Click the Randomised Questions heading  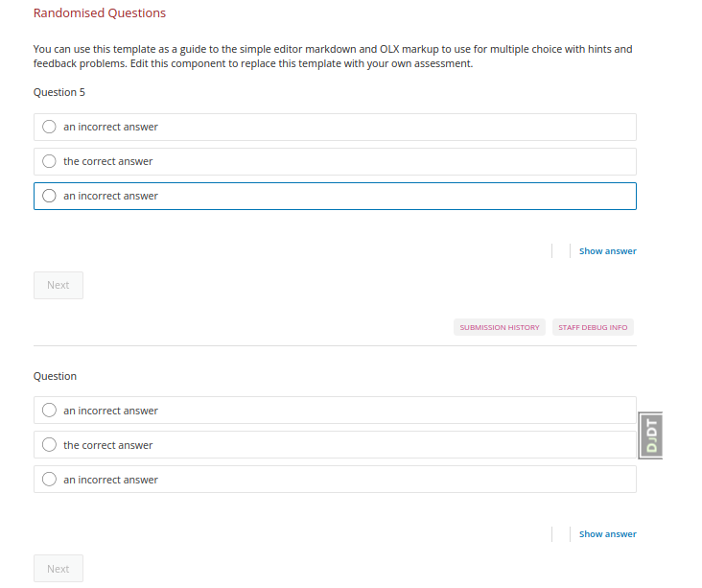coord(100,13)
